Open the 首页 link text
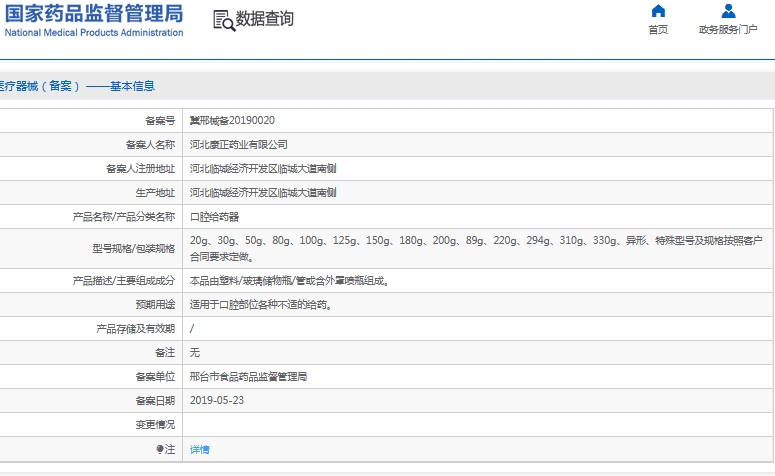 click(x=658, y=30)
